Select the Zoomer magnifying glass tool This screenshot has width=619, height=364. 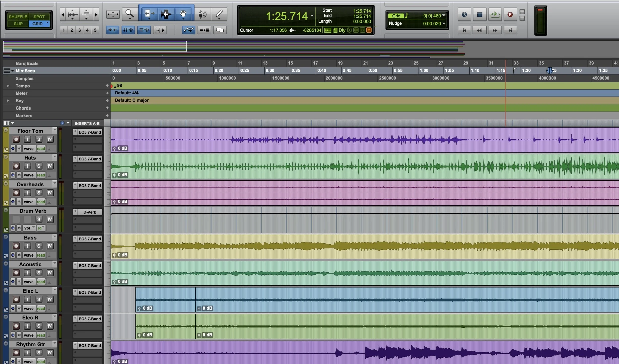tap(129, 14)
